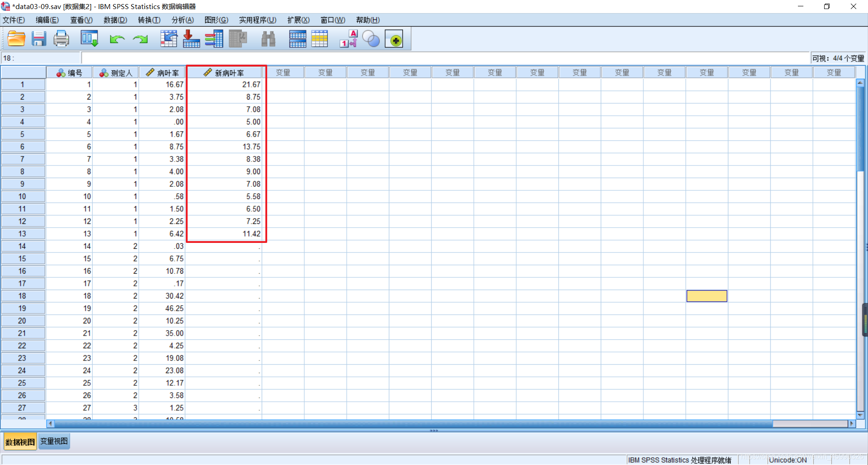Select row header 1
Viewport: 868px width, 465px height.
(x=23, y=85)
